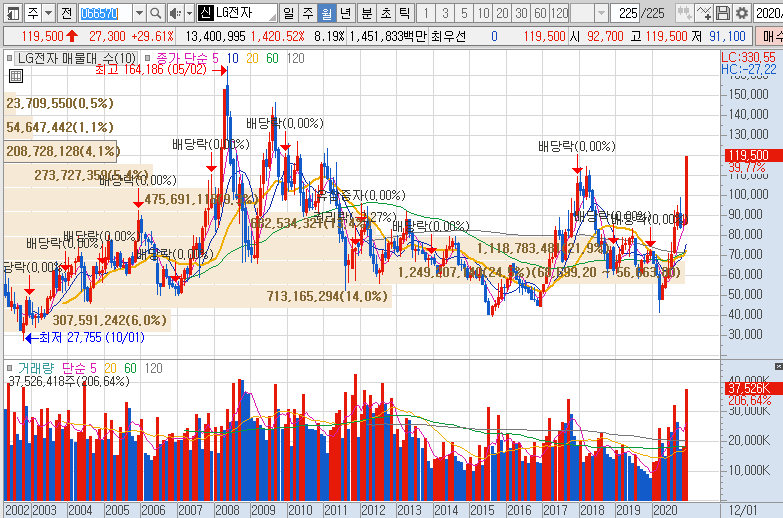Choose the 30 interval button
The image size is (783, 518).
click(521, 13)
